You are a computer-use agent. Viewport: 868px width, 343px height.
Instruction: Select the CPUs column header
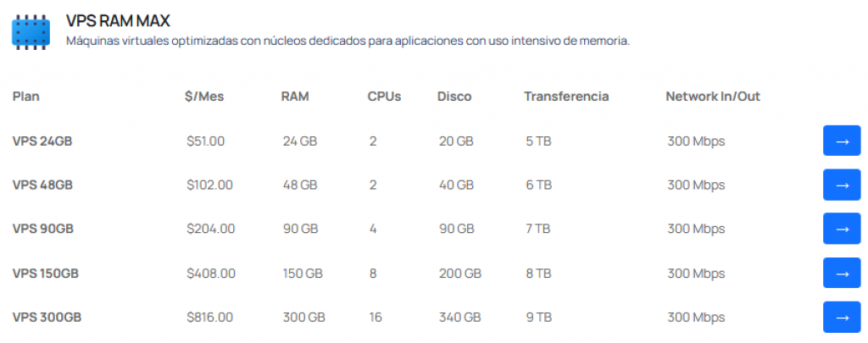point(384,97)
